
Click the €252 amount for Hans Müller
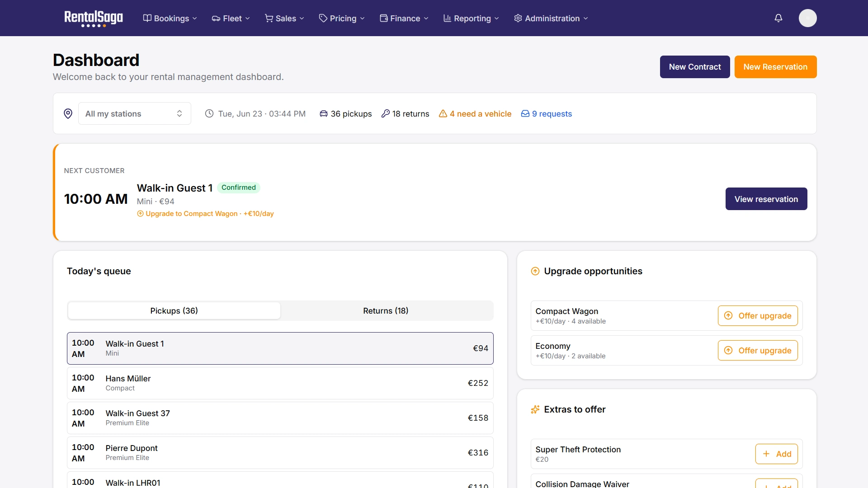pos(478,383)
